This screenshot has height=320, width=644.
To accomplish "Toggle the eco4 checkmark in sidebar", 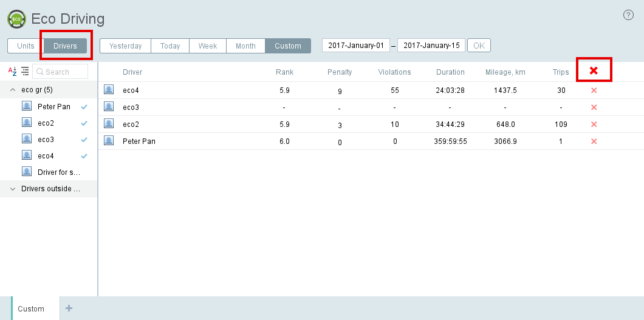I will pos(84,156).
